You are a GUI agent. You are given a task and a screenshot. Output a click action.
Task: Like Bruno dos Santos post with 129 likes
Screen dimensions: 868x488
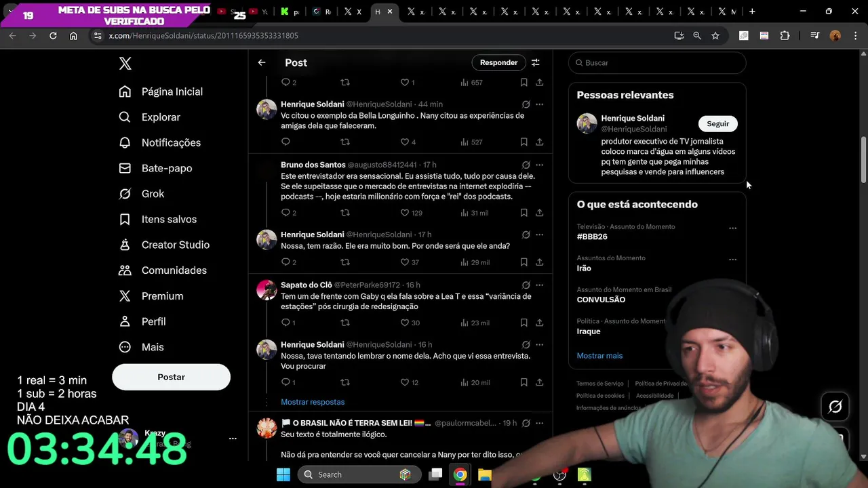(411, 213)
